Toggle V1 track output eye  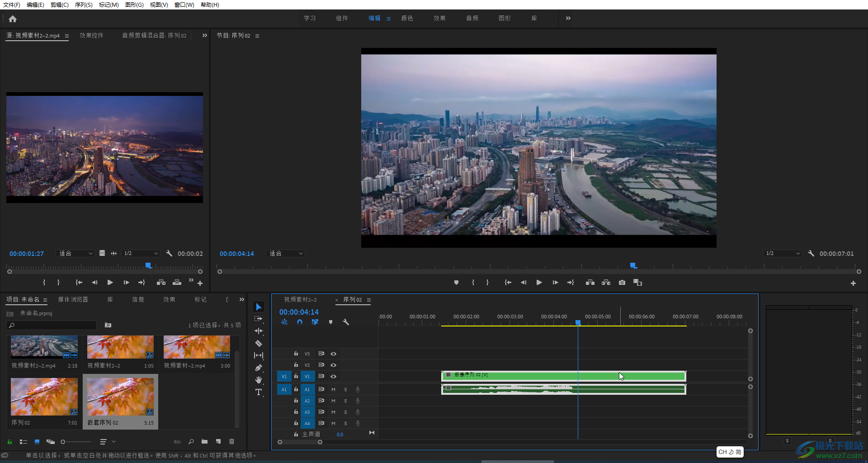[x=333, y=376]
